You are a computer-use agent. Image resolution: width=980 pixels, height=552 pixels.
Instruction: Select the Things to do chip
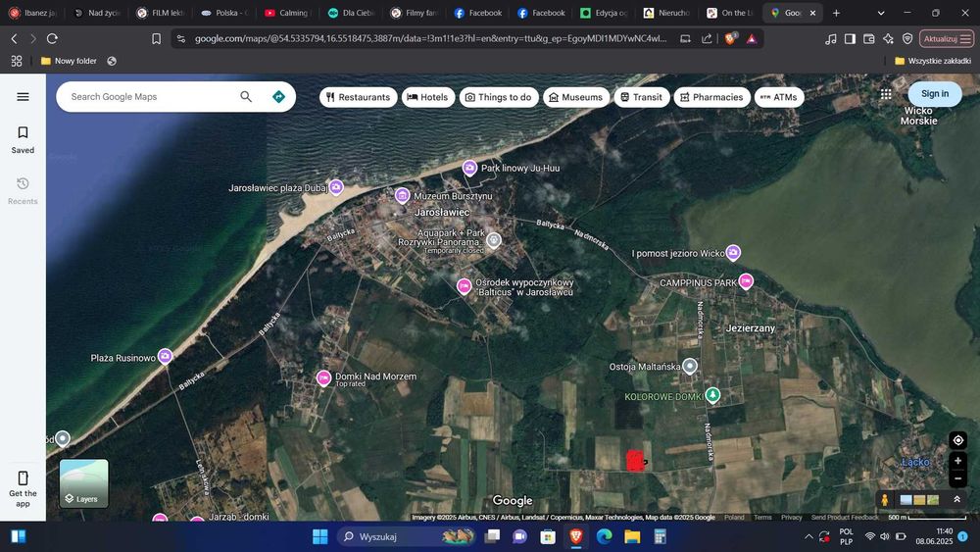(x=499, y=97)
